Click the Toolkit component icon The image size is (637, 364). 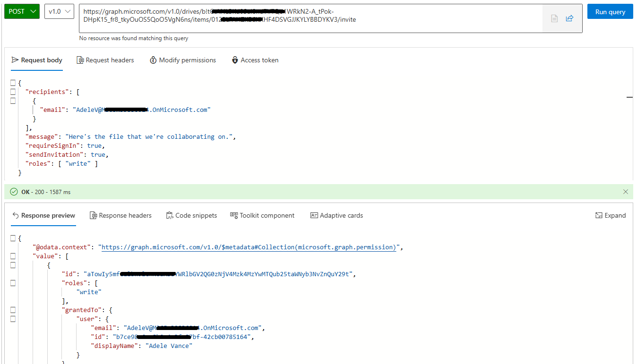click(x=233, y=215)
